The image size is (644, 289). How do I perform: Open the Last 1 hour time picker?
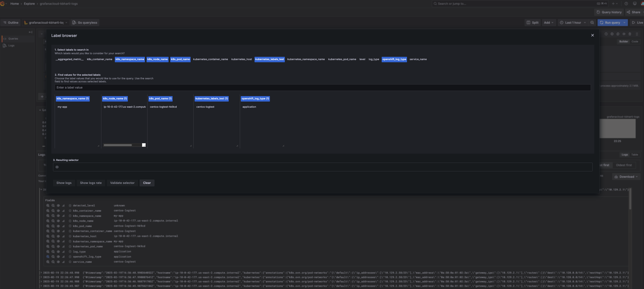573,22
